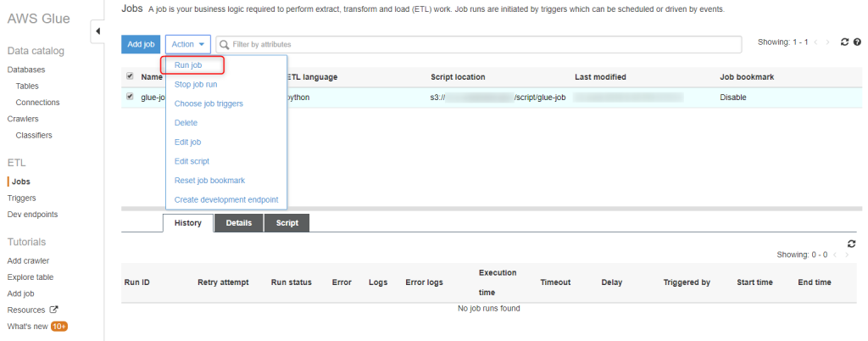Image resolution: width=868 pixels, height=341 pixels.
Task: Switch to the History tab
Action: pyautogui.click(x=187, y=223)
